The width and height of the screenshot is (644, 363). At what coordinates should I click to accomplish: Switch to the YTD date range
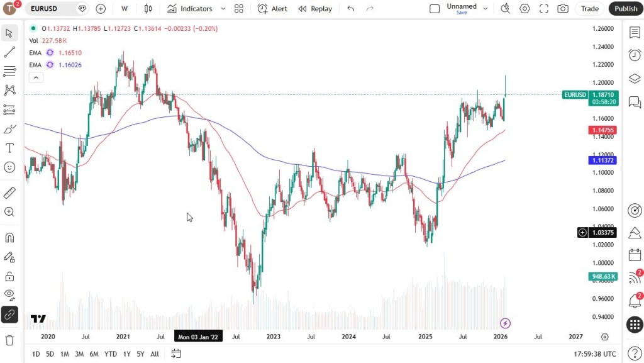tap(111, 354)
